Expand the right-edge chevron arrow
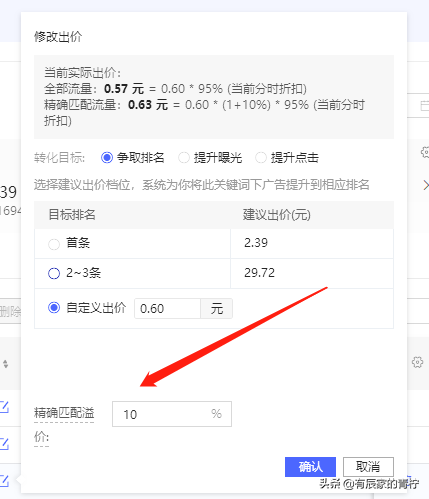Image resolution: width=429 pixels, height=499 pixels. [426, 185]
